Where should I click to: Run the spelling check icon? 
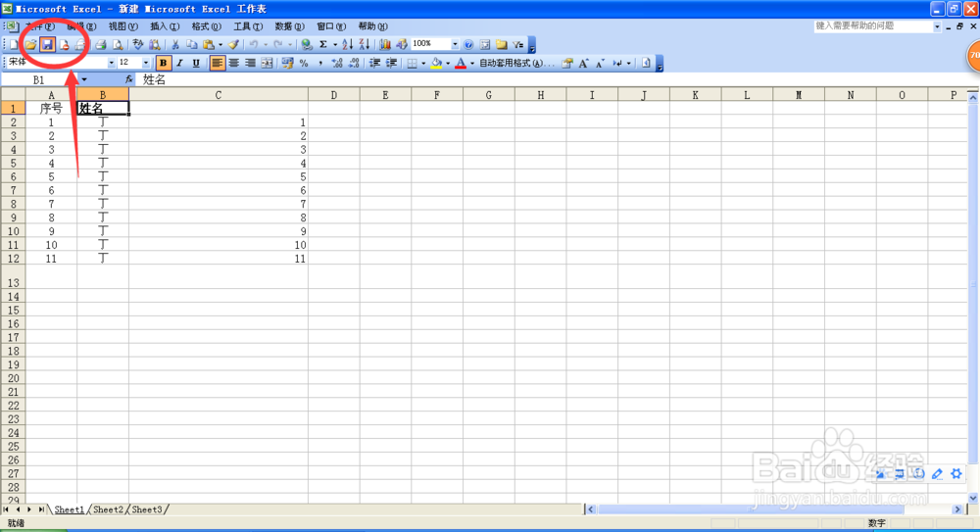[137, 44]
